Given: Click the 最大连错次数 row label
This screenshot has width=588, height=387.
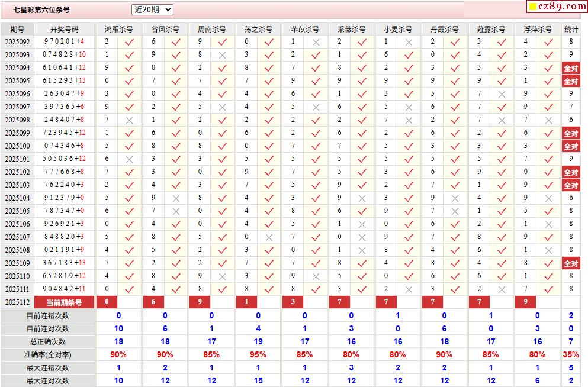Looking at the screenshot, I should tap(47, 368).
